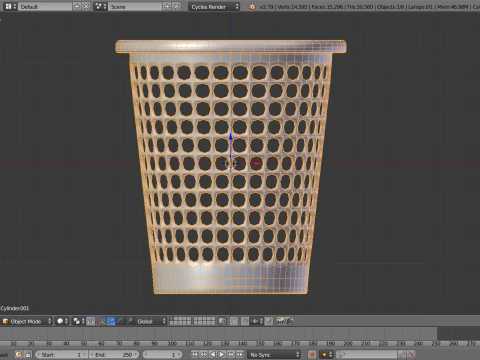The image size is (480, 360).
Task: Open the scene browser icon
Action: click(101, 6)
